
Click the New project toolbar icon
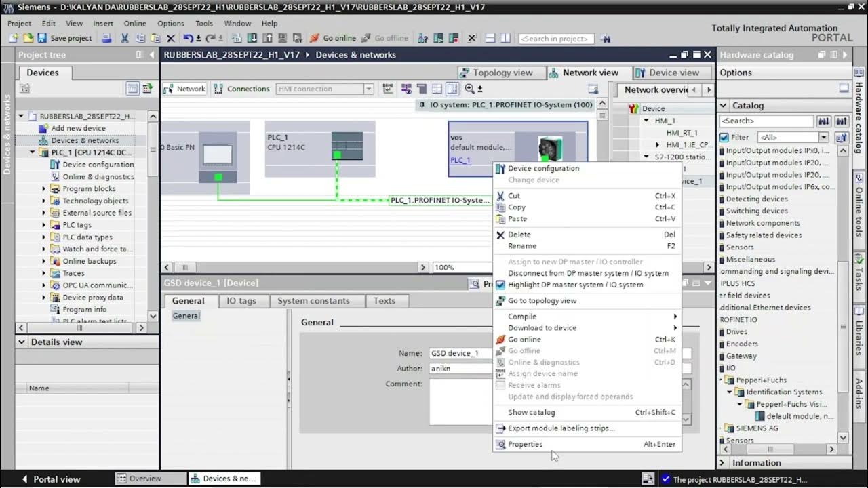coord(14,39)
